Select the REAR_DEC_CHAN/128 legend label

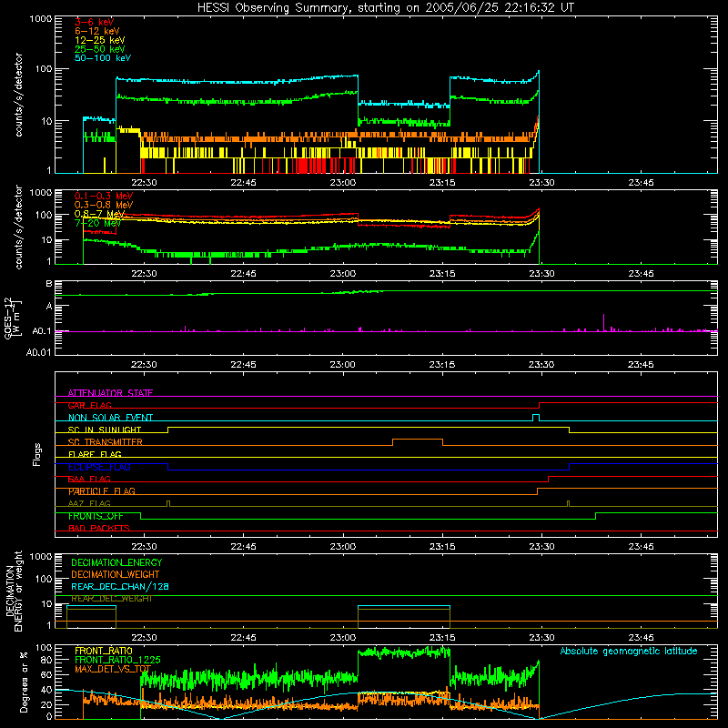[x=120, y=586]
